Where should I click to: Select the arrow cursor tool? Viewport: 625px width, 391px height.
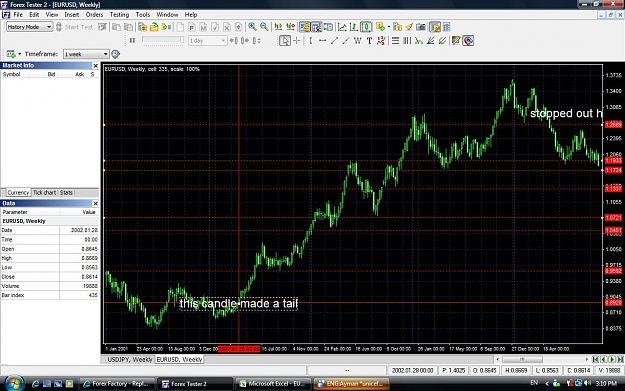click(x=285, y=41)
